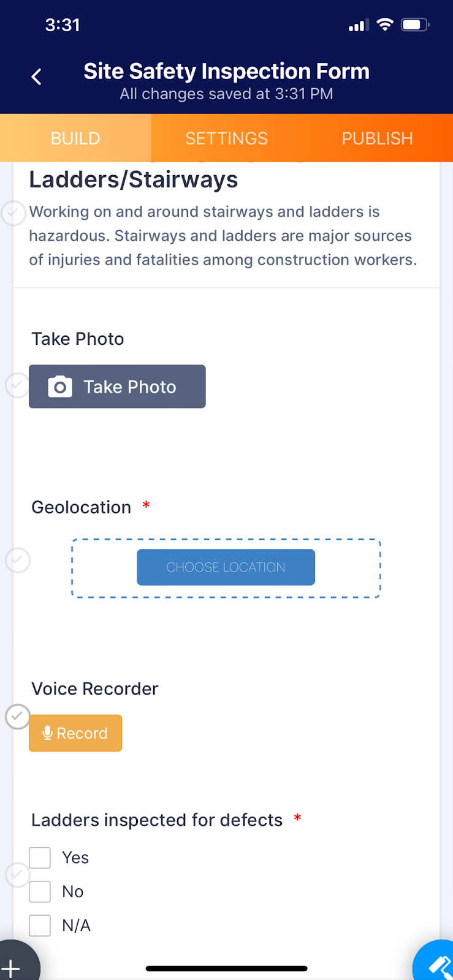Tap the microphone icon on Record
Viewport: 453px width, 980px height.
click(47, 733)
